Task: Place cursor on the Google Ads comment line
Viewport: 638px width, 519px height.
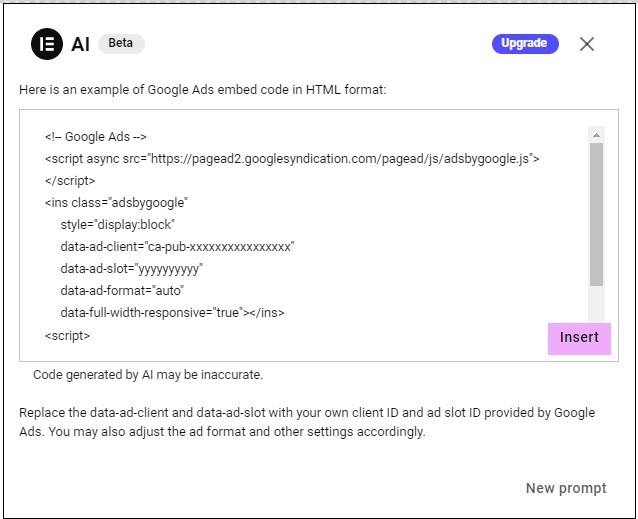Action: click(96, 137)
